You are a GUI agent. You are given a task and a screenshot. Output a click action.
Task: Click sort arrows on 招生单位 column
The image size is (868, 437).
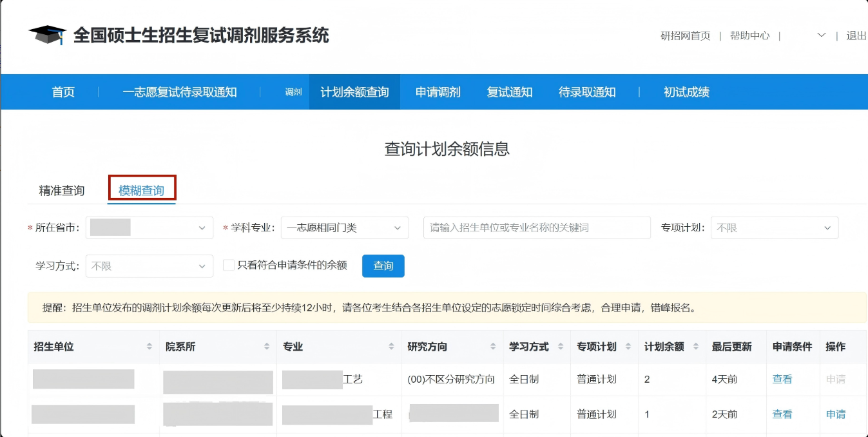coord(148,346)
